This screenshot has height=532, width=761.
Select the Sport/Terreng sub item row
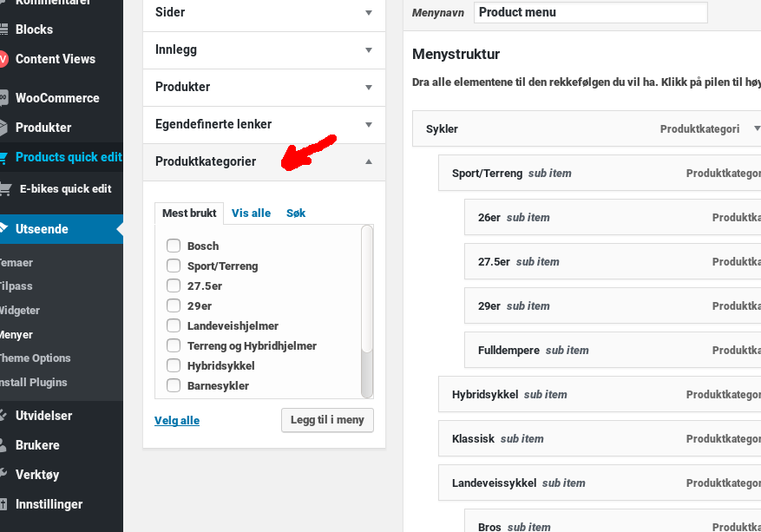click(x=600, y=173)
